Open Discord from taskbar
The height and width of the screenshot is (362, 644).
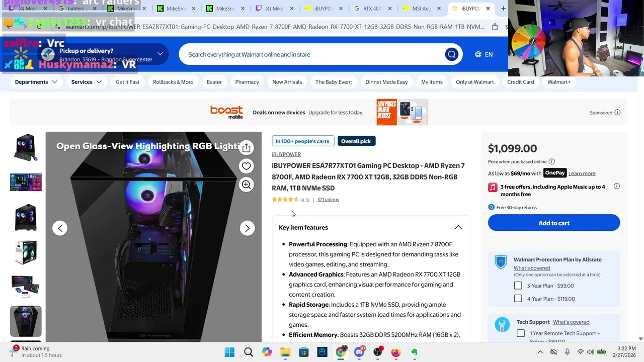pyautogui.click(x=359, y=352)
